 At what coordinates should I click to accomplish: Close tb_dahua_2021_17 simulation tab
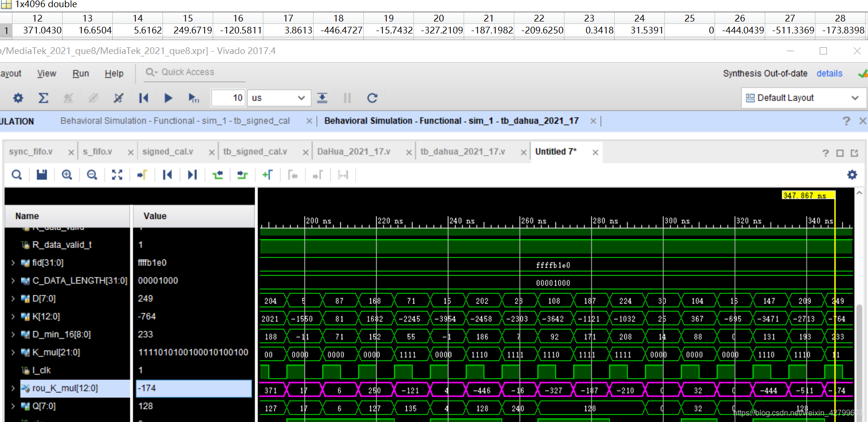593,121
